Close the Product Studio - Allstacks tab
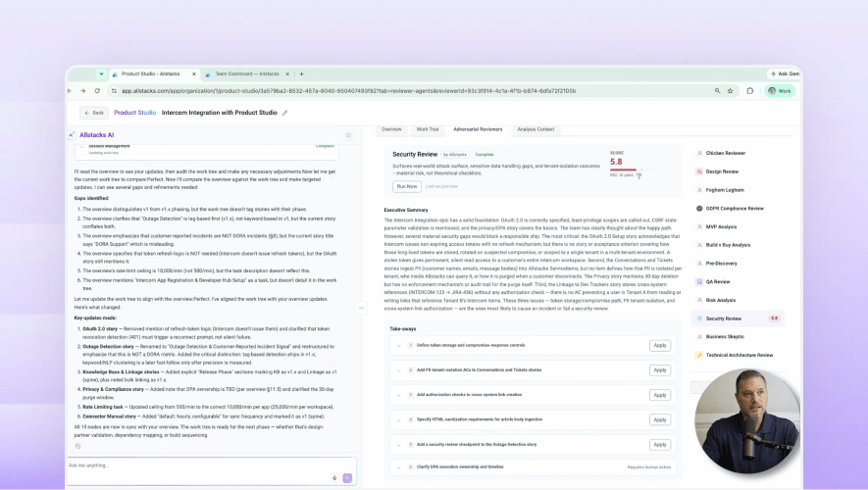 (194, 73)
